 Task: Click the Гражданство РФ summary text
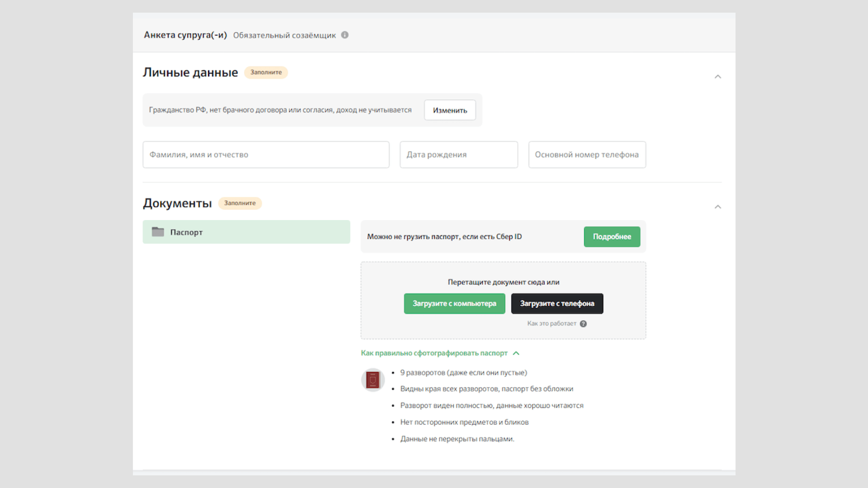280,110
